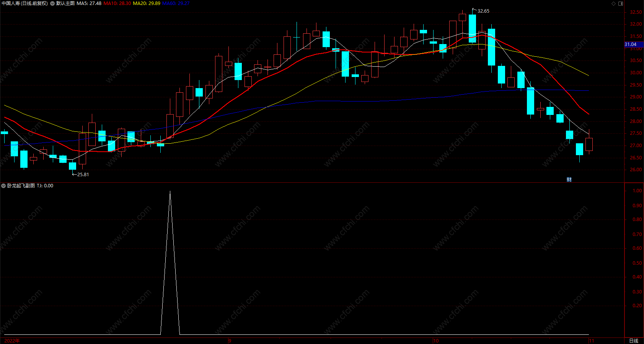
Task: Select the MA10: 28.30 readout
Action: (117, 3)
